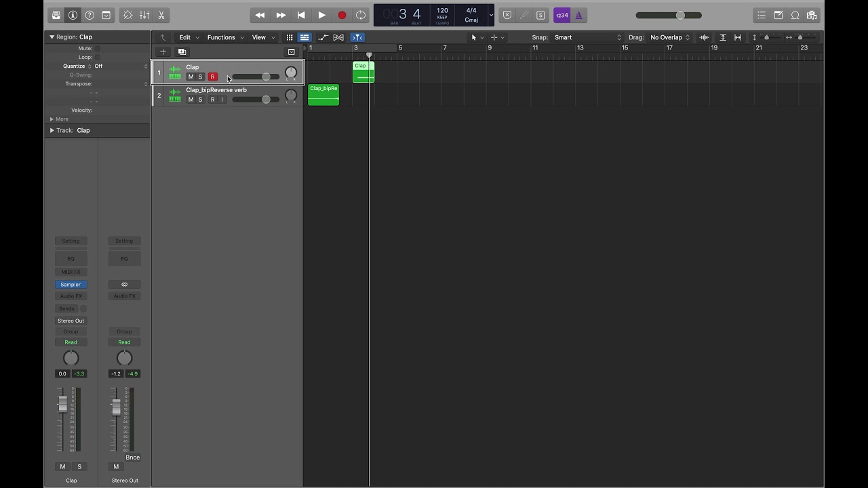
Task: Open the Editors scissors icon
Action: point(161,15)
